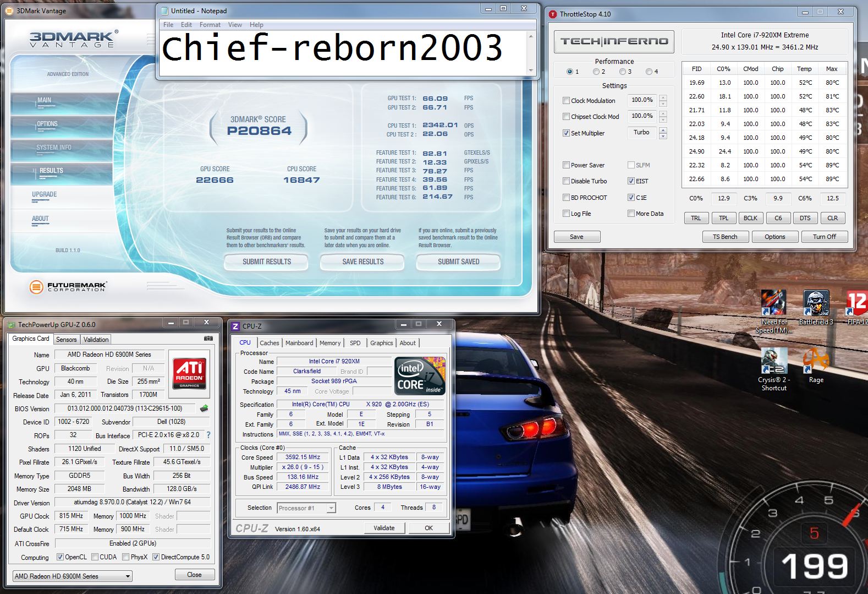This screenshot has width=868, height=594.
Task: Open FIFA 12 desktop shortcut
Action: click(x=857, y=308)
